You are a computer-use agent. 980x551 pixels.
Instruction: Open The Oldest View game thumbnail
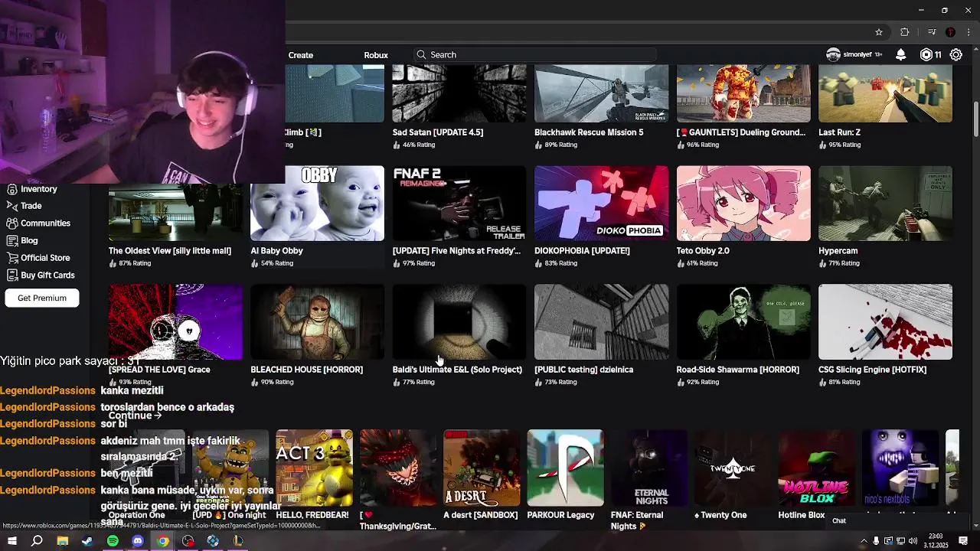coord(175,212)
